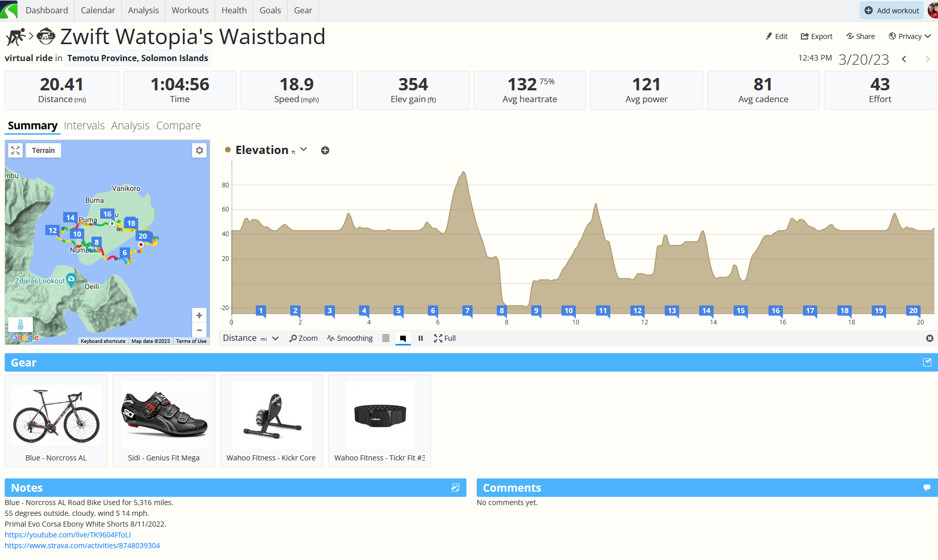938x560 pixels.
Task: Click the Edit pencil button
Action: click(776, 36)
